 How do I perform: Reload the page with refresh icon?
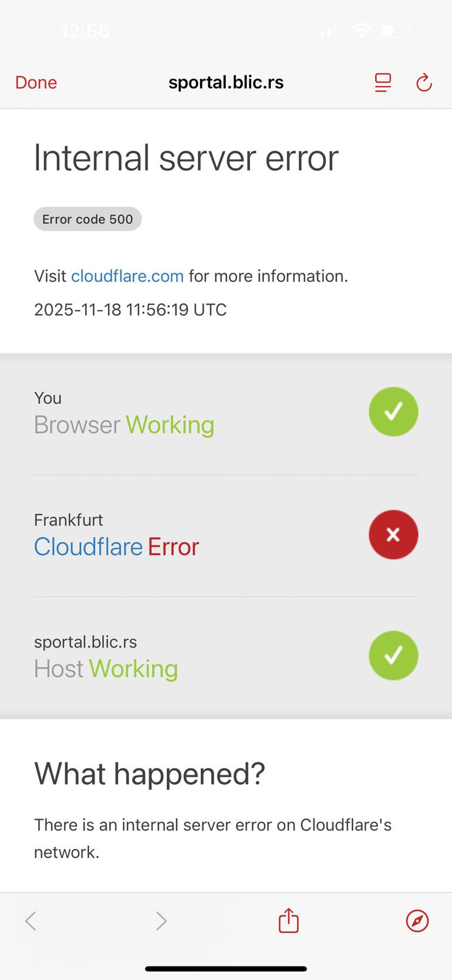click(x=424, y=83)
